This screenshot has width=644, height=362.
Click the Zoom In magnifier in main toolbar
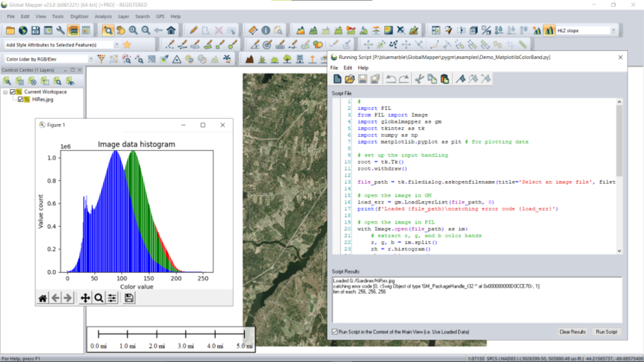[x=133, y=31]
